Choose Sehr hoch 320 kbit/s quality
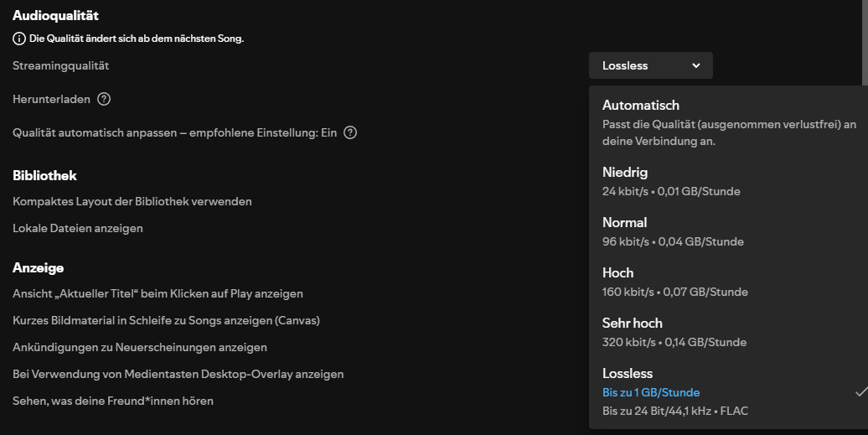The image size is (868, 435). tap(633, 324)
